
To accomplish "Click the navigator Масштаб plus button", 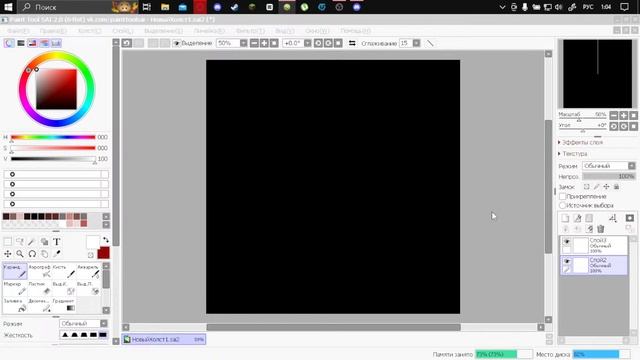I will point(624,116).
